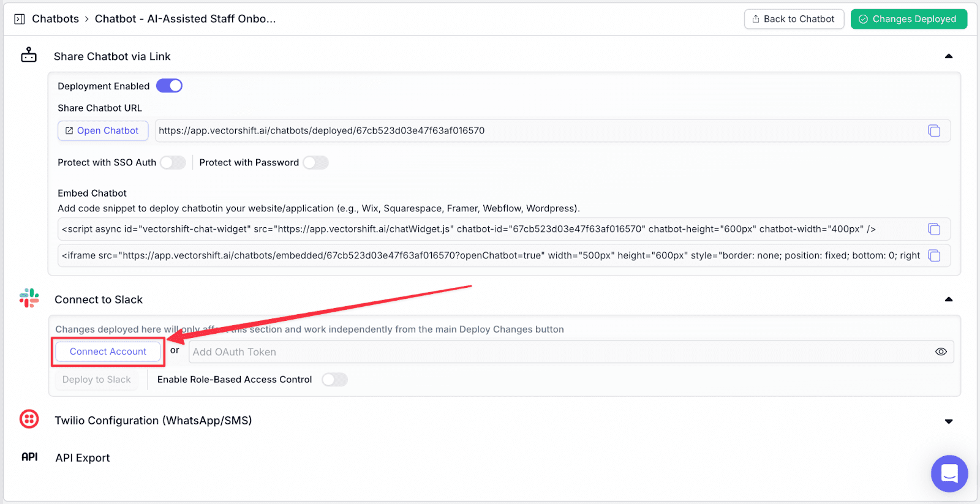
Task: Enable Role-Based Access Control switch
Action: [334, 380]
